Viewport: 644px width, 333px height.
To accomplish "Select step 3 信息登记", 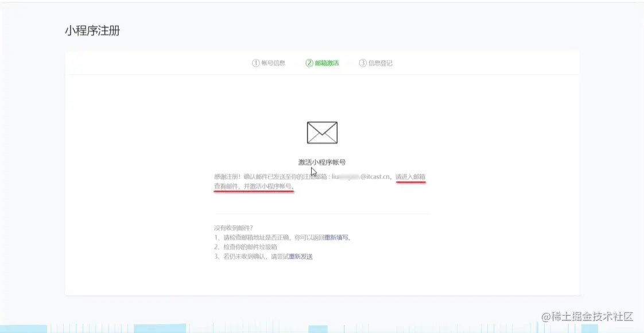I will (376, 63).
